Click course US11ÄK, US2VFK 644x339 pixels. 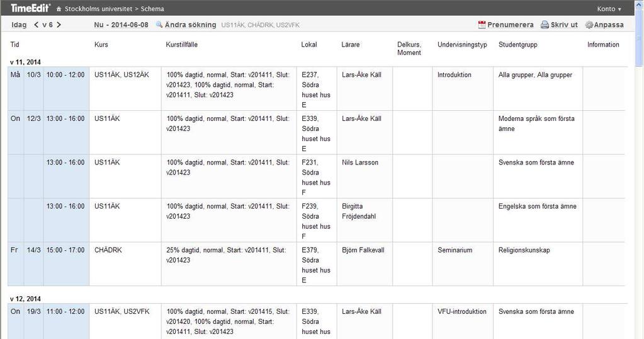click(122, 311)
